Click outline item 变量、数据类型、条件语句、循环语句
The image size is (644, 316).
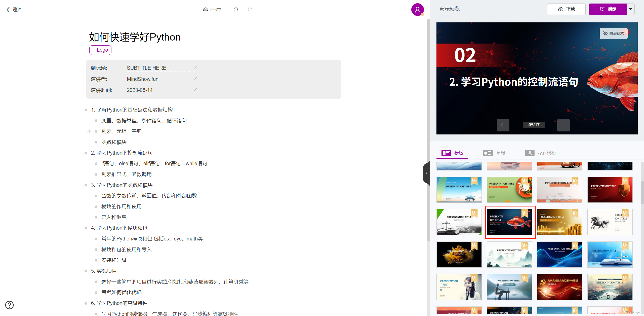[x=144, y=121]
